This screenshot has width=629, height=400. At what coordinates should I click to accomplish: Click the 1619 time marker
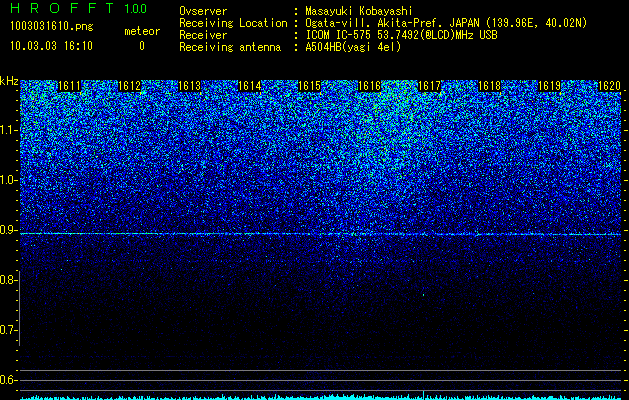(550, 86)
